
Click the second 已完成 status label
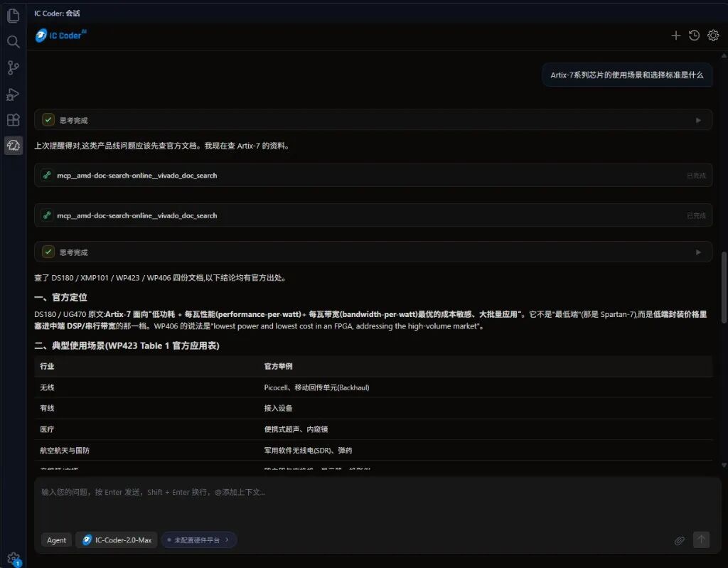(696, 215)
